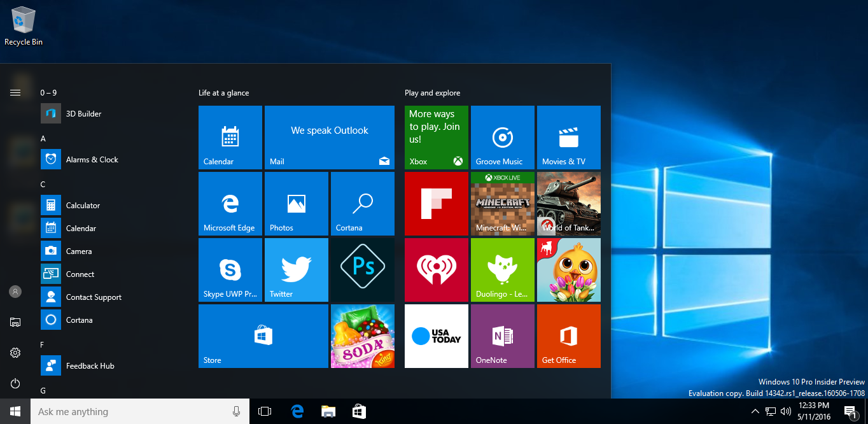Open the Mail tile

tap(330, 138)
